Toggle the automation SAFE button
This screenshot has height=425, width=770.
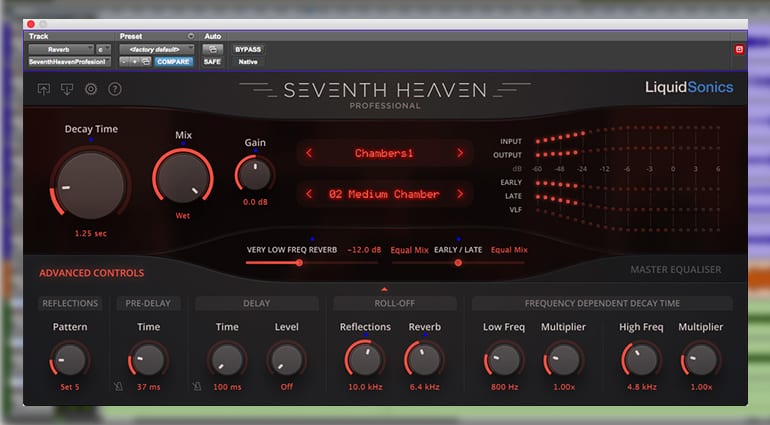(x=212, y=61)
